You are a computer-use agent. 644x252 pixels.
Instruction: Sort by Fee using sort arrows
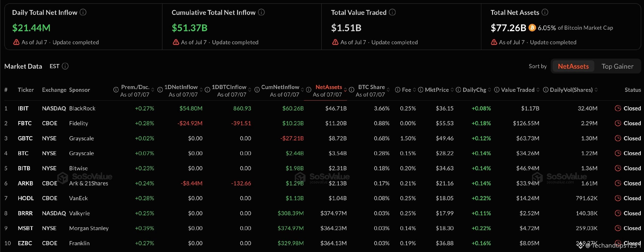pyautogui.click(x=415, y=90)
